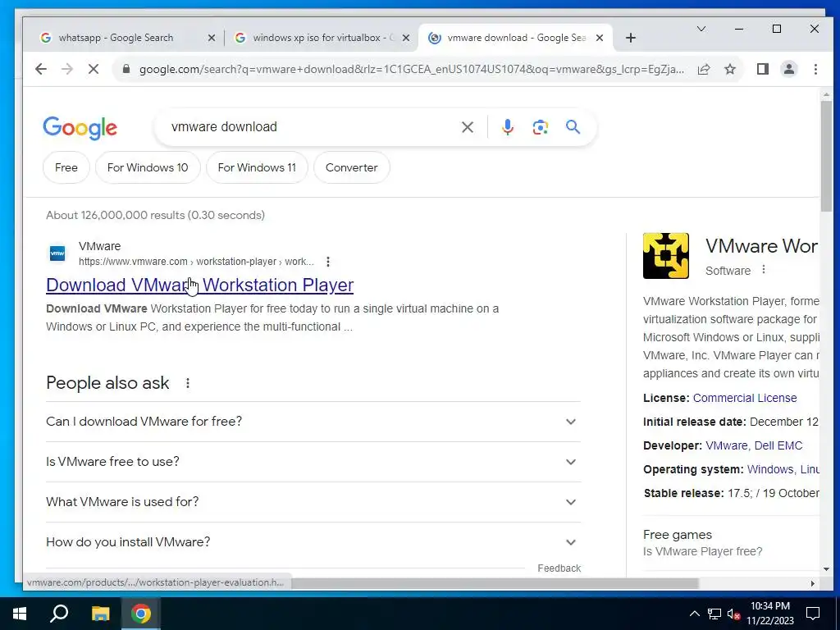This screenshot has width=840, height=630.
Task: Close the whatsapp search tab
Action: pos(211,38)
